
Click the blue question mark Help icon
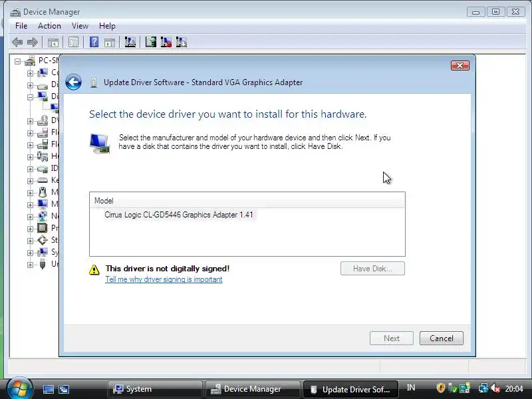point(94,42)
